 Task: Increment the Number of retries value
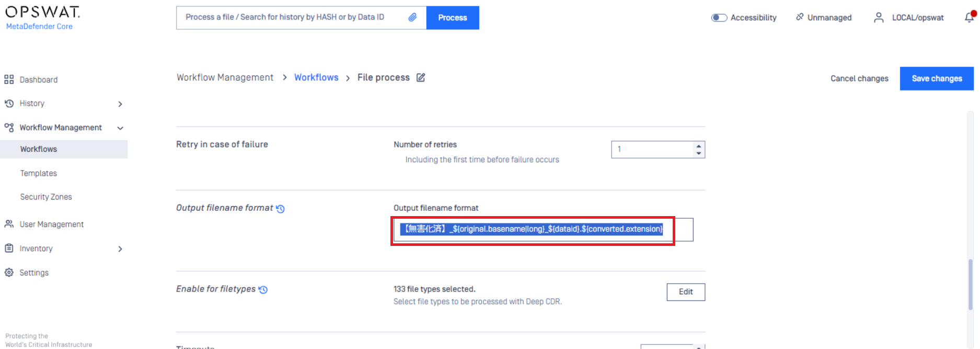(699, 146)
